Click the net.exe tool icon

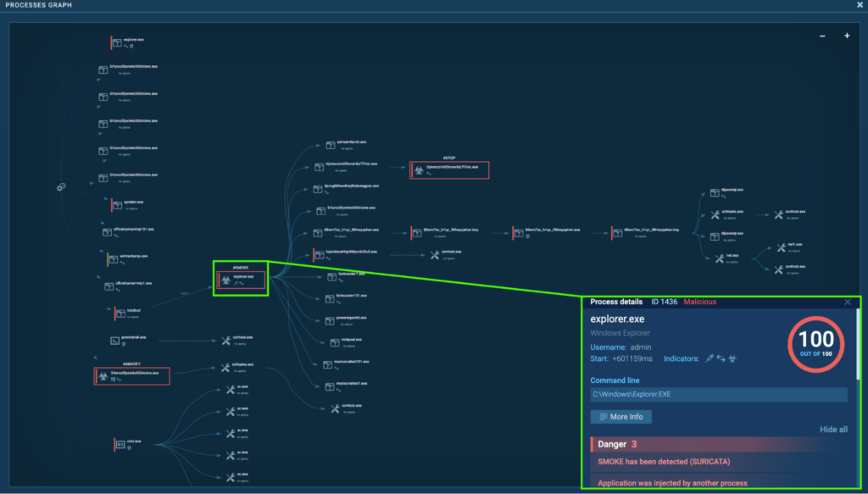(x=718, y=259)
